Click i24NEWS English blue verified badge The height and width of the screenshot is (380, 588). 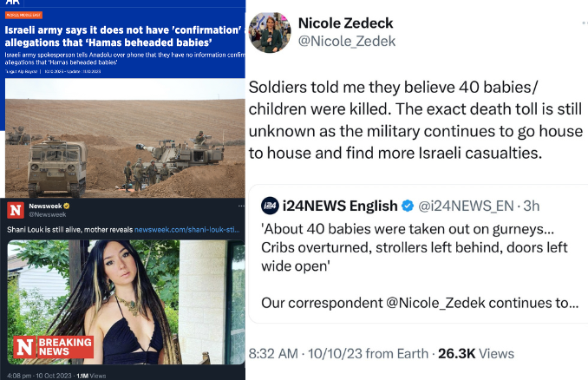[406, 206]
